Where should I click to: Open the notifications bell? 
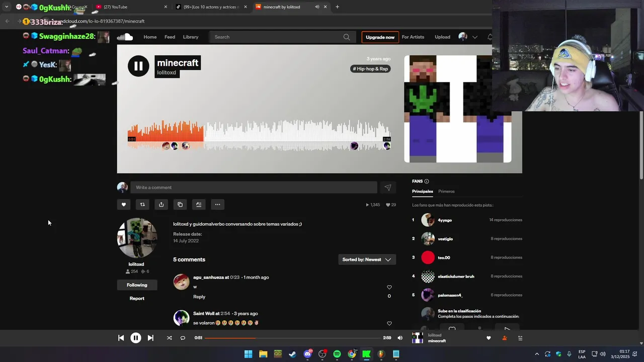490,37
